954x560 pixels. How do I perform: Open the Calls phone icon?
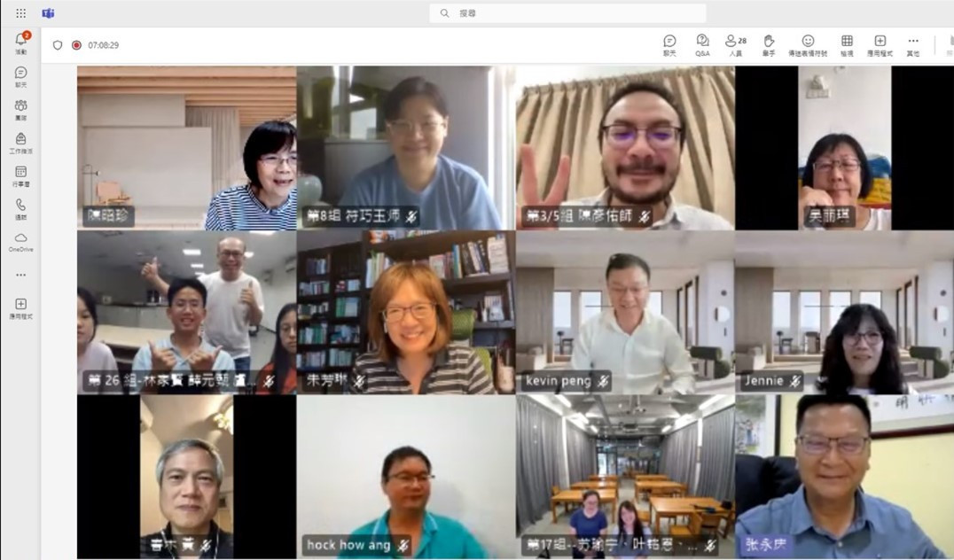coord(20,208)
